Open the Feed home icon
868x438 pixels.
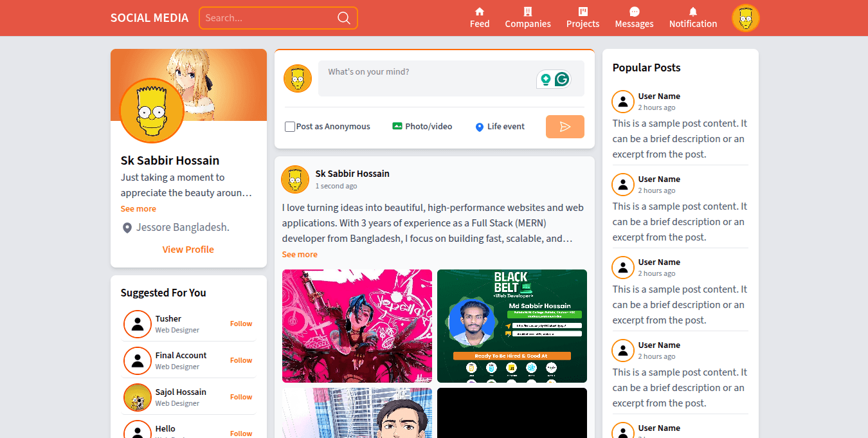tap(480, 12)
